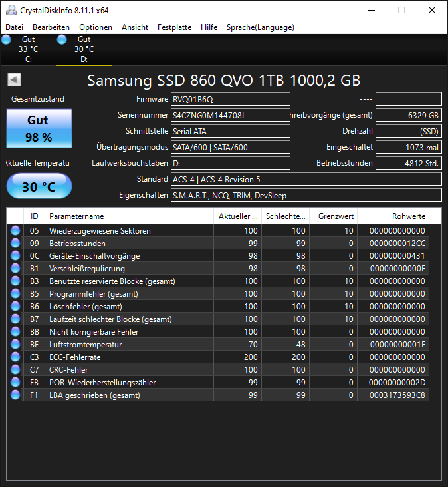Click the Schnittstelle field Serial ATA
This screenshot has width=448, height=487.
[231, 131]
